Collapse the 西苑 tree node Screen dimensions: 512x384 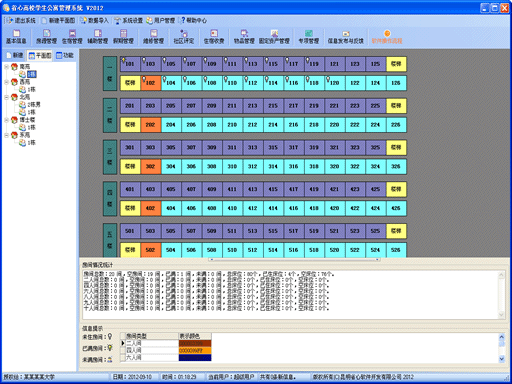(x=6, y=82)
